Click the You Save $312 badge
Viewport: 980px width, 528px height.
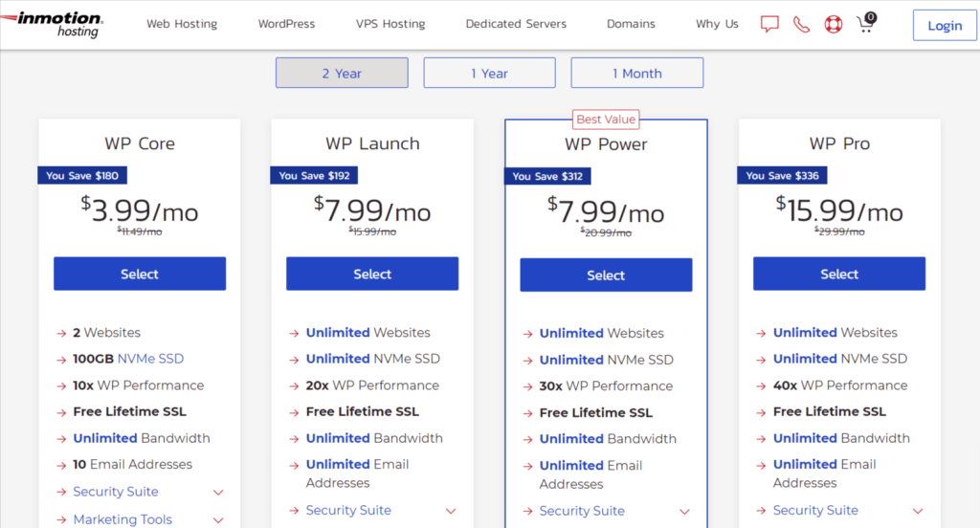point(547,176)
